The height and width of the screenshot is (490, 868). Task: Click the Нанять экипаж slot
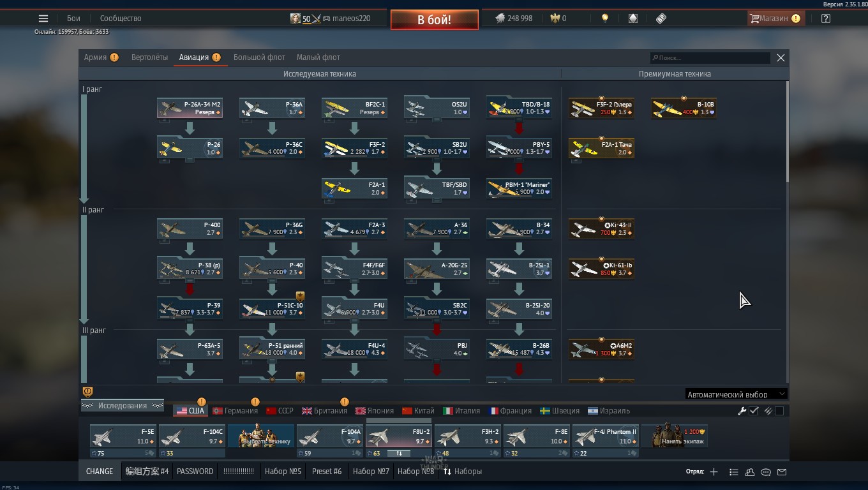pyautogui.click(x=675, y=436)
